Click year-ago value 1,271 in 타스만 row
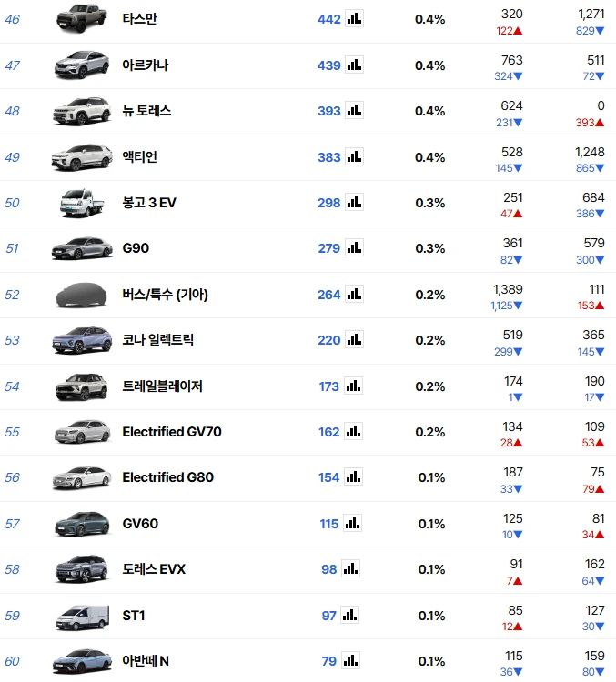616x682 pixels. [x=591, y=14]
